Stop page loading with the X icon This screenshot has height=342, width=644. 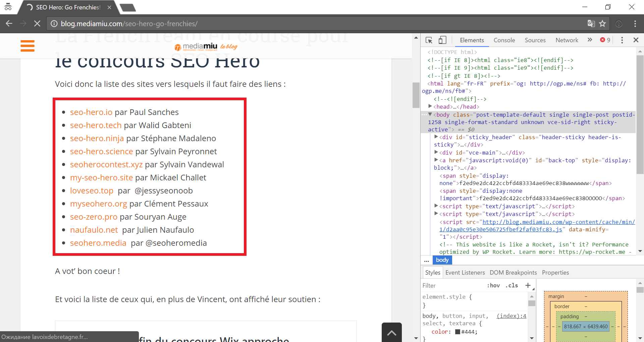(37, 23)
